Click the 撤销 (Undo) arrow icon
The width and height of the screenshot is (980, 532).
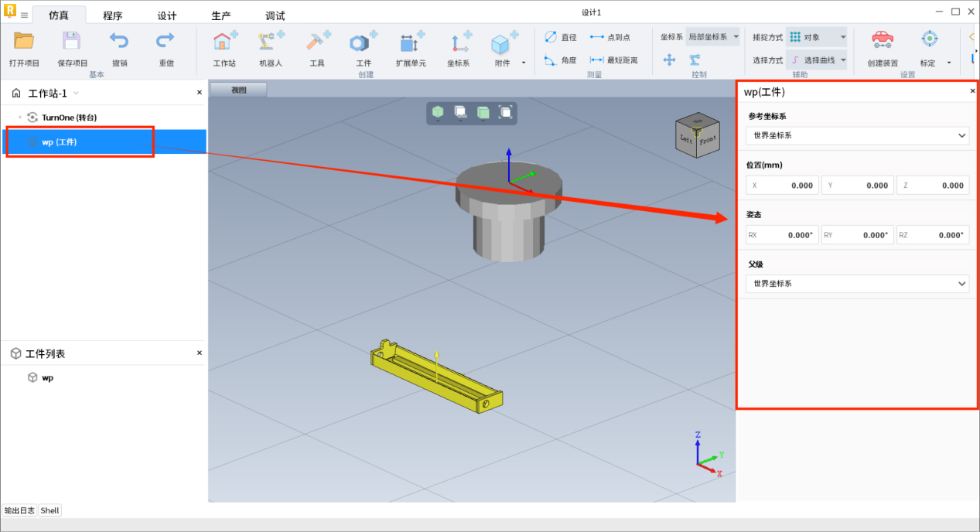click(119, 43)
